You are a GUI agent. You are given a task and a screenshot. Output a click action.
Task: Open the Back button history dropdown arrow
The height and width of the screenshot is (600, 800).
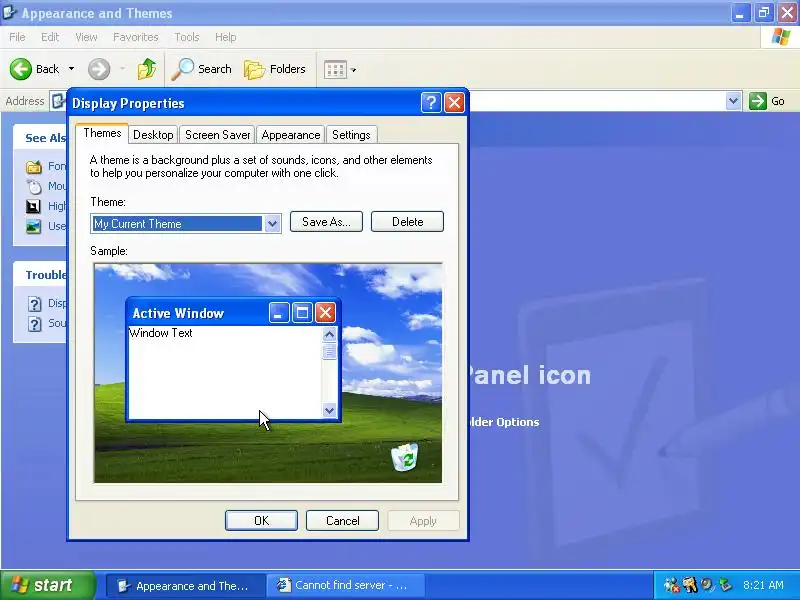(71, 69)
